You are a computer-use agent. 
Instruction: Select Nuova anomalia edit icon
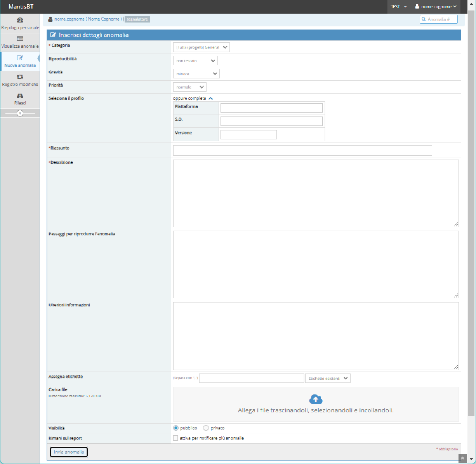pos(20,58)
